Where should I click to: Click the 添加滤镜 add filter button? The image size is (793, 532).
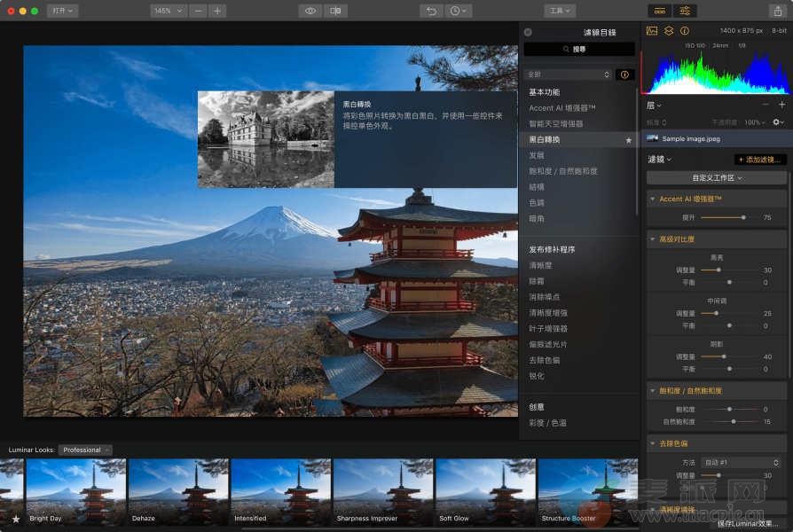(x=760, y=160)
